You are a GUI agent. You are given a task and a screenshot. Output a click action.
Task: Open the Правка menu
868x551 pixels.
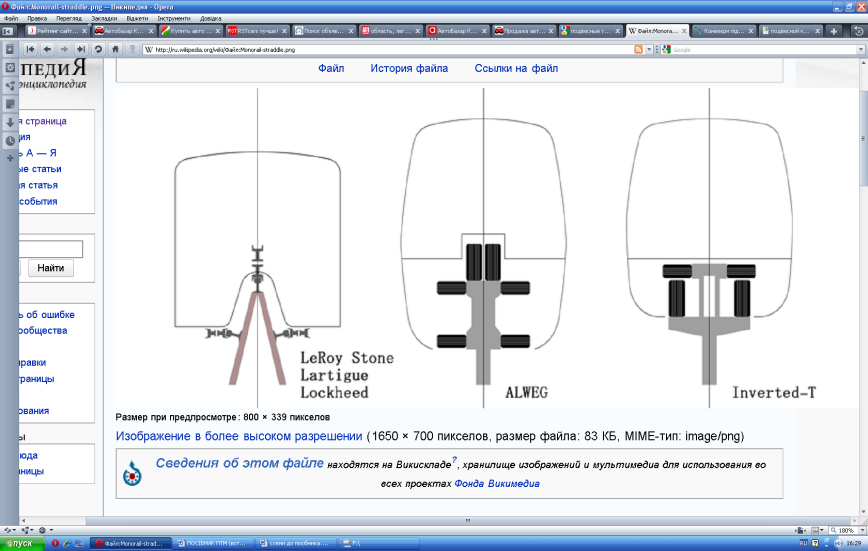[x=37, y=18]
